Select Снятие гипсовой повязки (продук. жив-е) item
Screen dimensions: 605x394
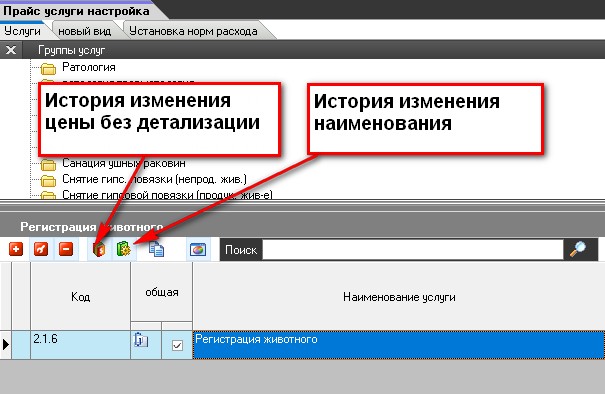pyautogui.click(x=167, y=195)
